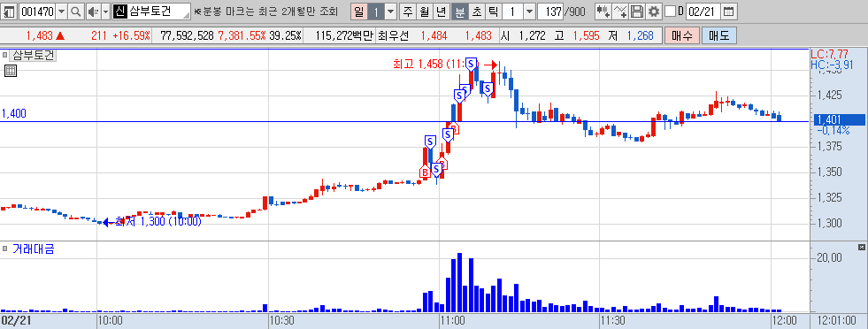Click the data table grid icon under 삼부토건
Screen dimensions: 868x329
[x=10, y=70]
